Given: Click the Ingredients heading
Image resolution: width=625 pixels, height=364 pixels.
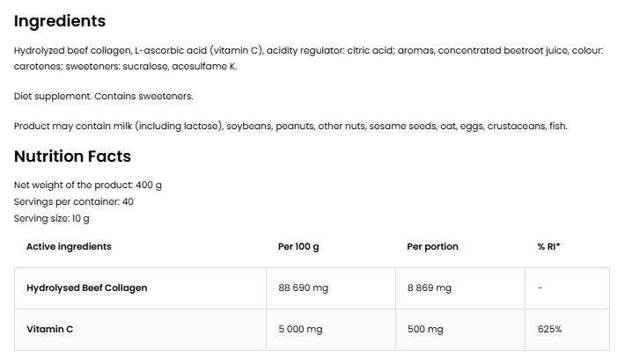Looking at the screenshot, I should coord(60,21).
